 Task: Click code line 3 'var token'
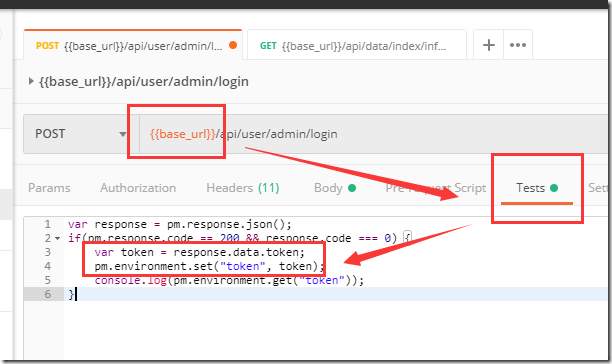click(x=199, y=252)
